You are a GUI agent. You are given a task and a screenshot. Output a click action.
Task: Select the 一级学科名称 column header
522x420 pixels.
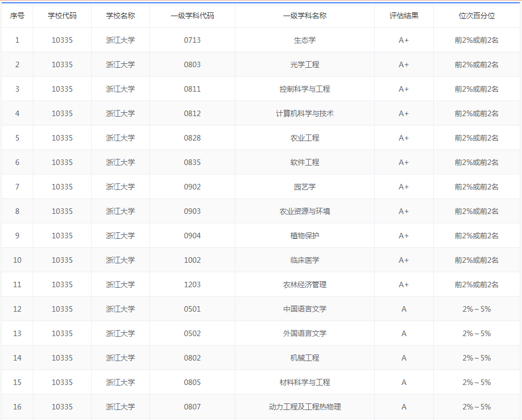[x=305, y=16]
